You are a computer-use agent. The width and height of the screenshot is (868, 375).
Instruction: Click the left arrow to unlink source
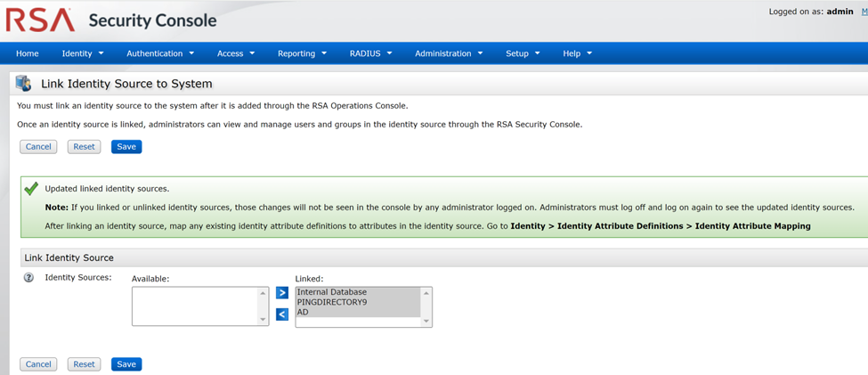(282, 314)
